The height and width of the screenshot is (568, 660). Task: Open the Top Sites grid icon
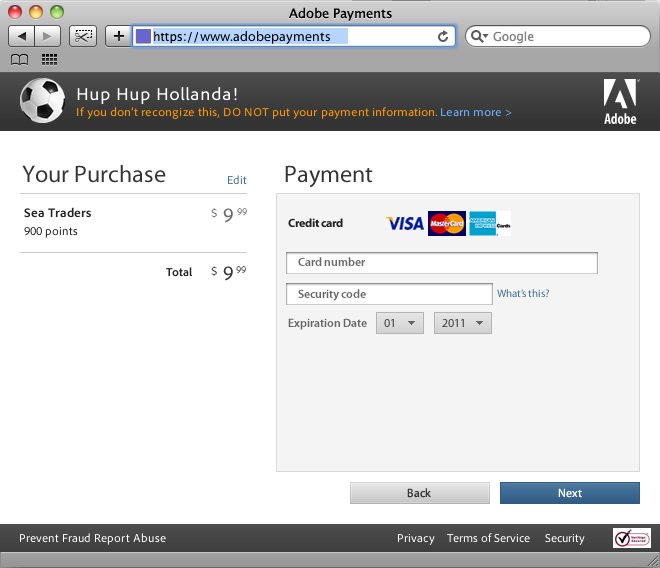[x=50, y=59]
